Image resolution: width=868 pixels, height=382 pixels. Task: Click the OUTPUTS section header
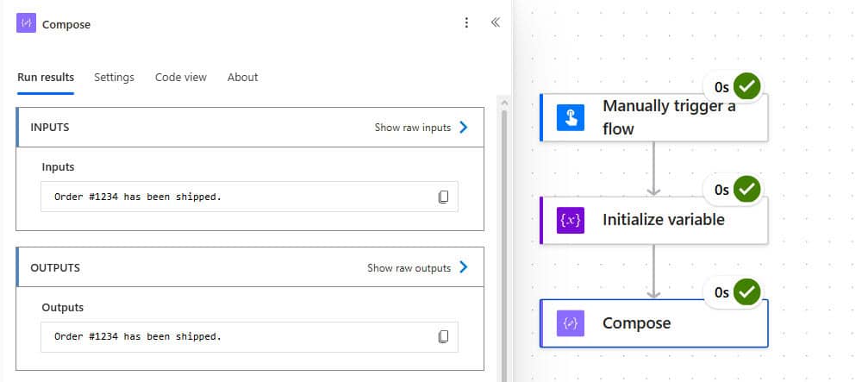250,267
